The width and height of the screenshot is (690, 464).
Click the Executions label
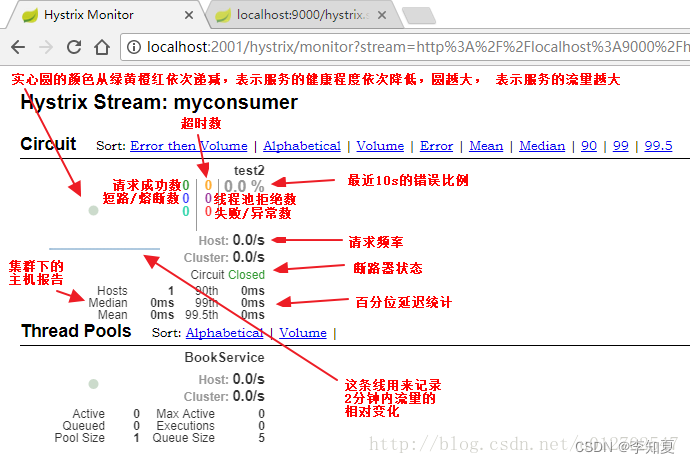186,426
